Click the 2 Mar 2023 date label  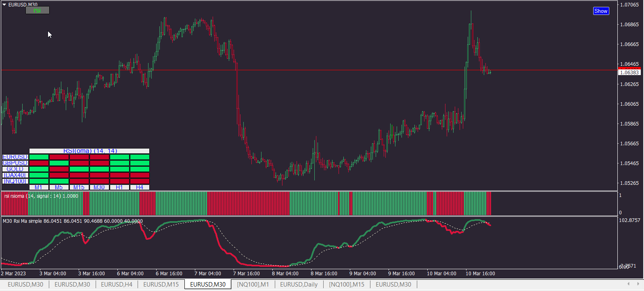coord(13,274)
